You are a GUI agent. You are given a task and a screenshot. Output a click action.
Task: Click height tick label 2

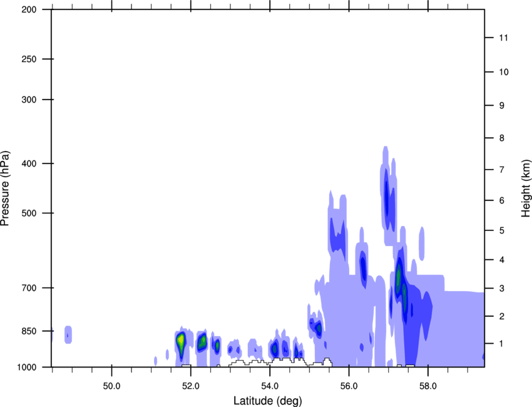point(502,316)
